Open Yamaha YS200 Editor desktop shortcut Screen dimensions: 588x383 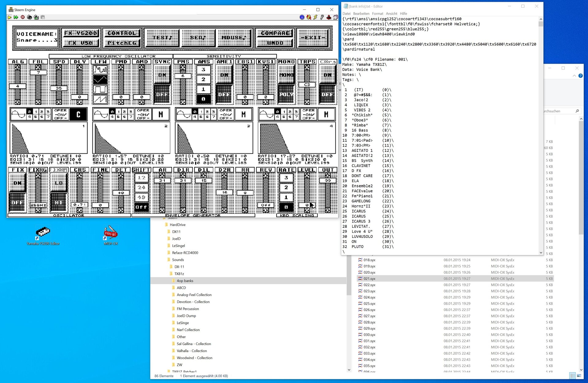pos(43,236)
